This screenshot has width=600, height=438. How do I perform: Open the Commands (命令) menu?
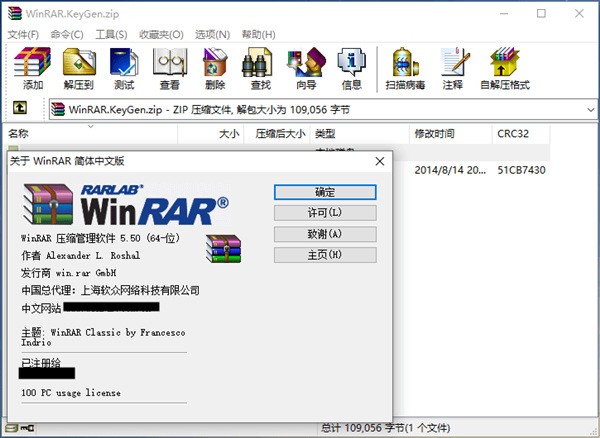pyautogui.click(x=67, y=34)
